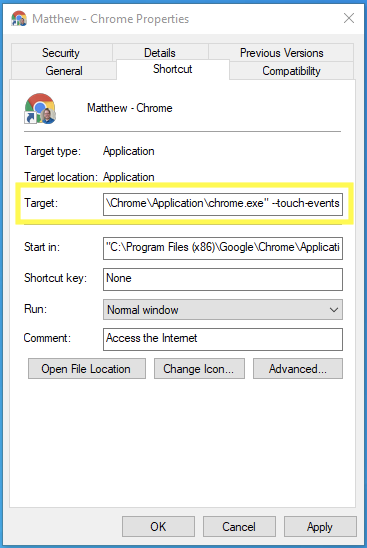The image size is (367, 548).
Task: Click the Start in input field
Action: (x=223, y=248)
